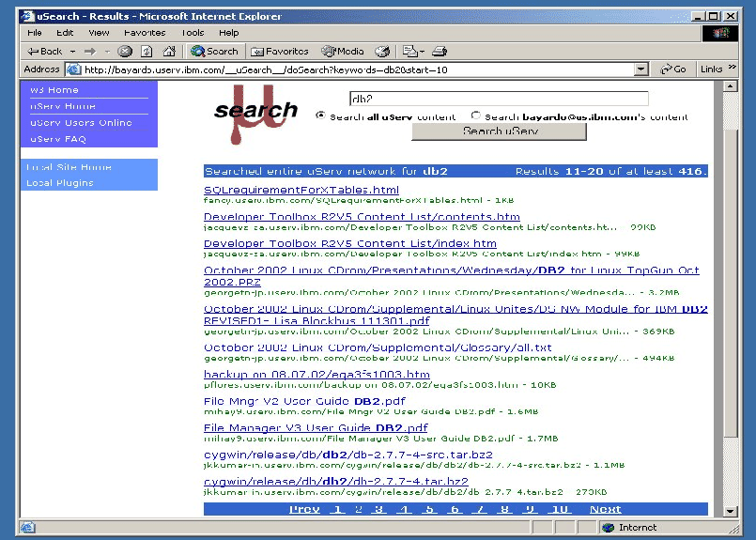The image size is (756, 540).
Task: Click the page icon in the Address bar
Action: (x=74, y=69)
